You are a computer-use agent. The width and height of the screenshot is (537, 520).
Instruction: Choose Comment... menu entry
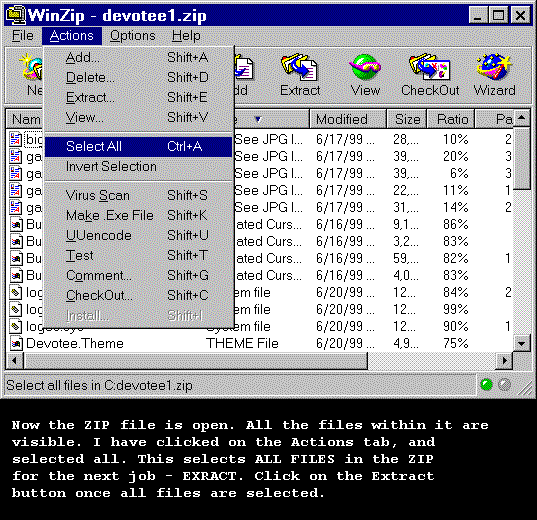(x=139, y=275)
